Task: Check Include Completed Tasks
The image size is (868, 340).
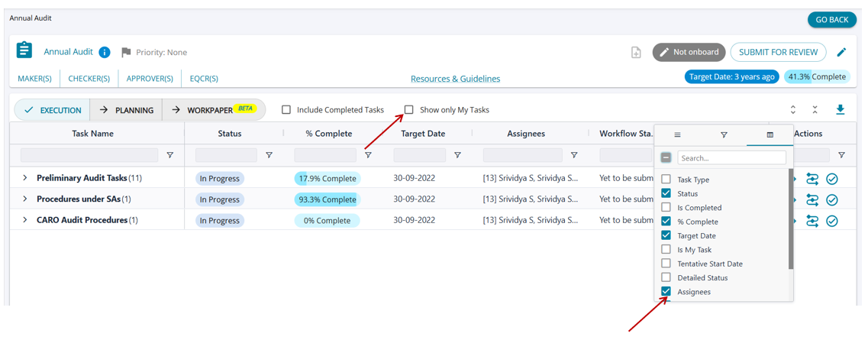Action: pos(286,110)
